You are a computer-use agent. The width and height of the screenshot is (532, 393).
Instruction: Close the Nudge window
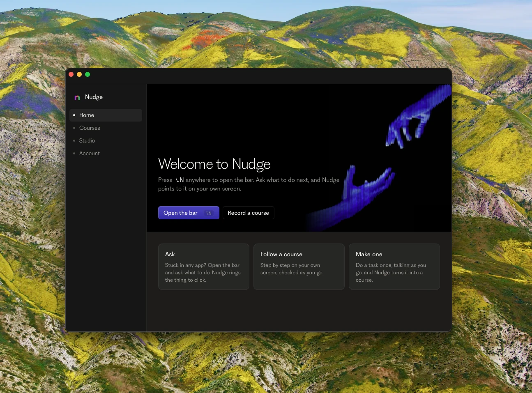click(x=71, y=74)
